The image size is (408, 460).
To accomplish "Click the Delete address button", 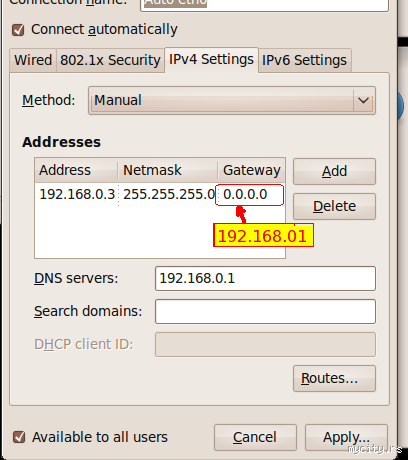I will click(x=334, y=206).
